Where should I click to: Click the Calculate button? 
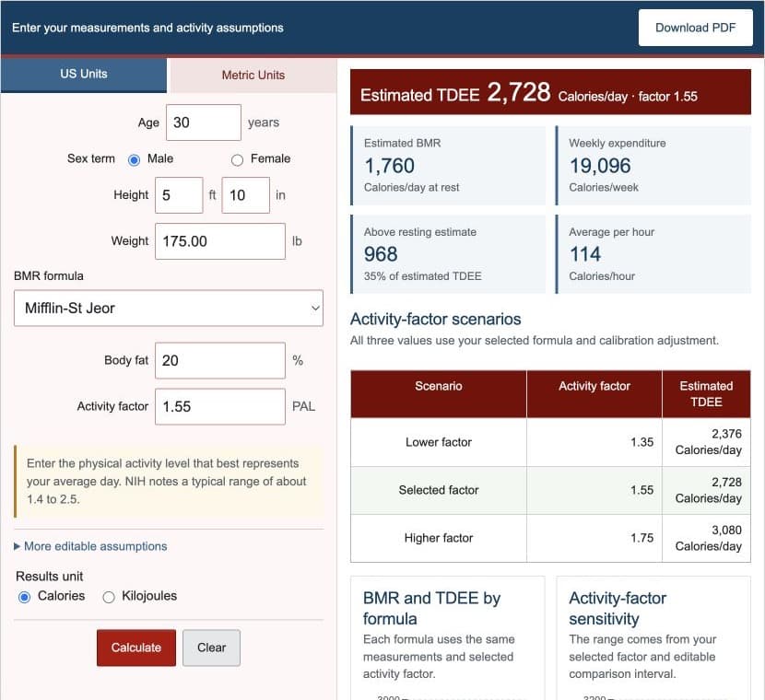point(136,647)
